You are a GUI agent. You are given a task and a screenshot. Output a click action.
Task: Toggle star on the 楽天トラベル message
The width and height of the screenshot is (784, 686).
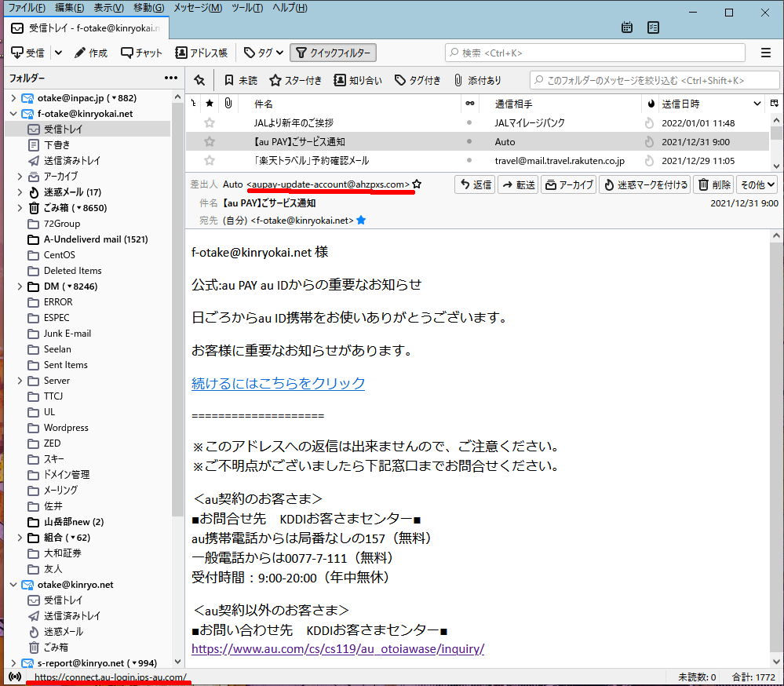pyautogui.click(x=210, y=160)
